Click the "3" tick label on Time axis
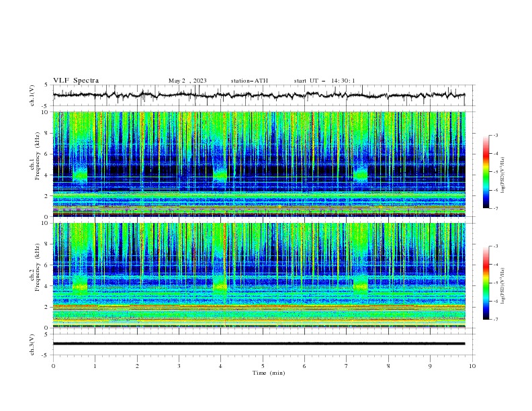Image resolution: width=532 pixels, height=411 pixels. 179,366
